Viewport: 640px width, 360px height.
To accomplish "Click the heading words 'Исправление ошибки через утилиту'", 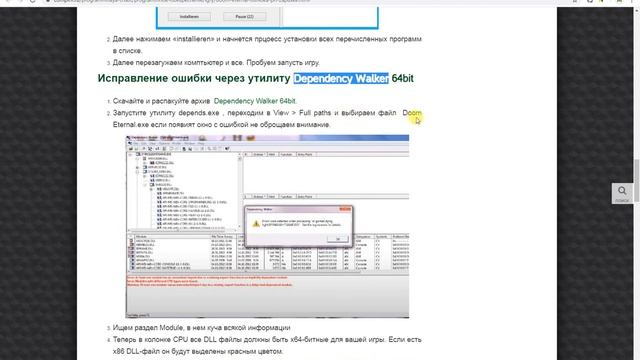I will click(194, 78).
